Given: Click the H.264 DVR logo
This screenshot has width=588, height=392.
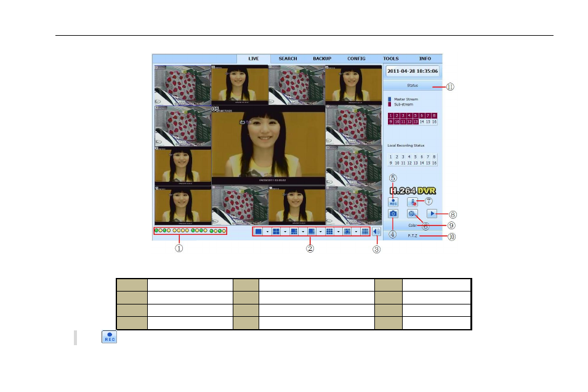Looking at the screenshot, I should click(413, 190).
